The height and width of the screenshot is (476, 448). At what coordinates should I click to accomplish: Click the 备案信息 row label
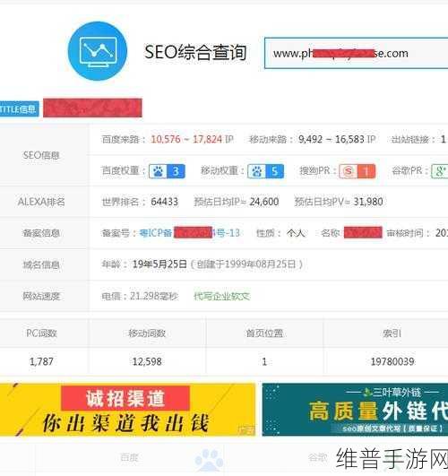(41, 233)
